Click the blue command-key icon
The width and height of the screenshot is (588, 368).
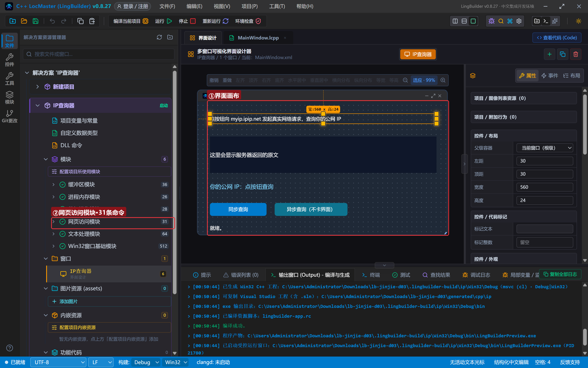pyautogui.click(x=510, y=21)
